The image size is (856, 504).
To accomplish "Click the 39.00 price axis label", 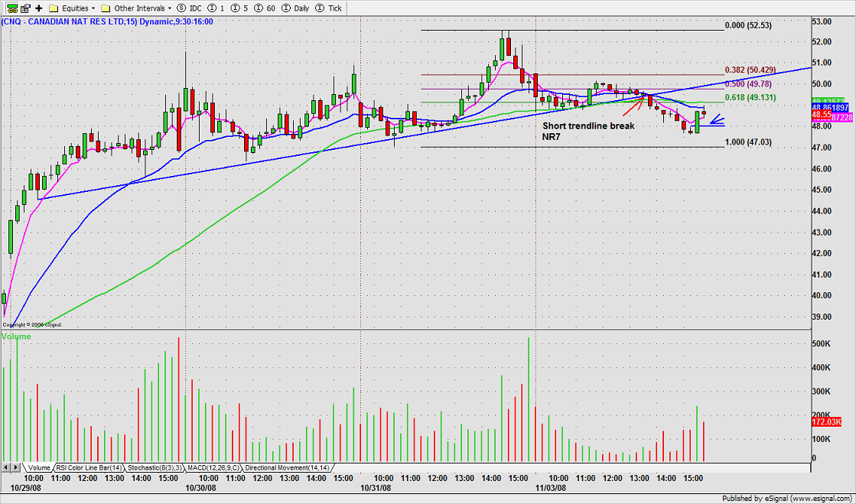I will coord(822,317).
